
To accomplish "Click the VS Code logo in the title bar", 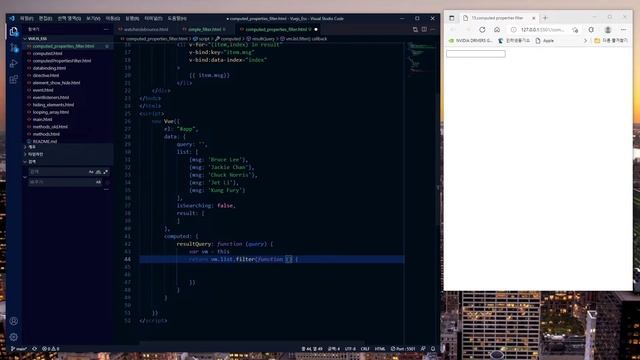I will (x=12, y=18).
